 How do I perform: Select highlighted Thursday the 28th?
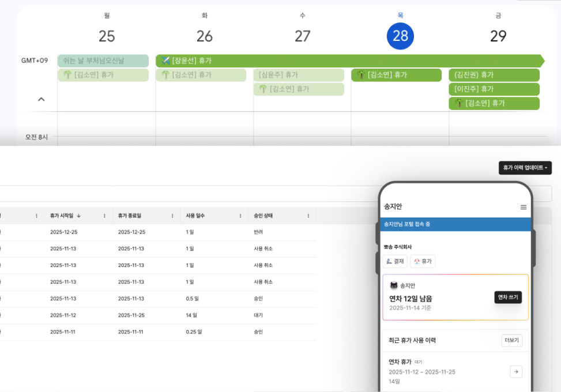[x=400, y=36]
